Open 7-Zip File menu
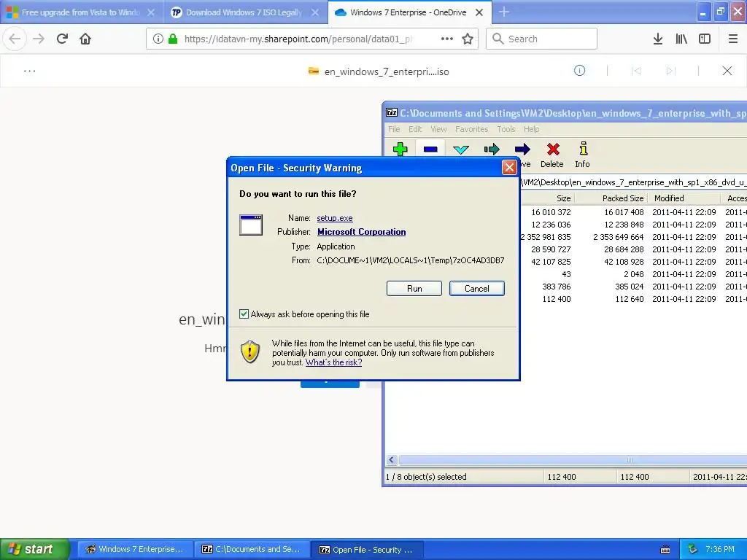 394,129
